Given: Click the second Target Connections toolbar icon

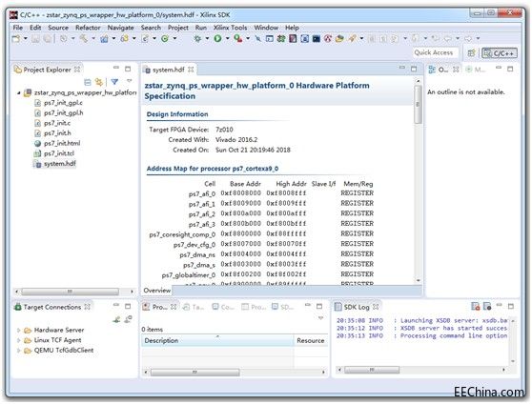Looking at the screenshot, I should (129, 319).
